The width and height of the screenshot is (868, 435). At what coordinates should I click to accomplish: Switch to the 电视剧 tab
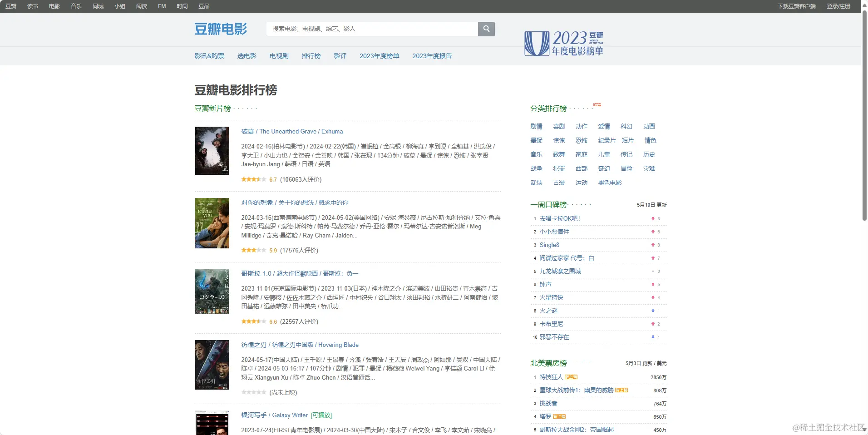(278, 55)
